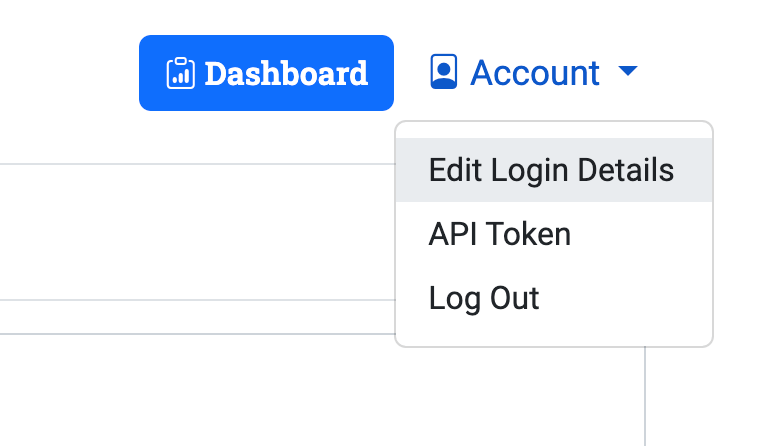Select Log Out from Account menu
The height and width of the screenshot is (446, 762).
pos(554,298)
